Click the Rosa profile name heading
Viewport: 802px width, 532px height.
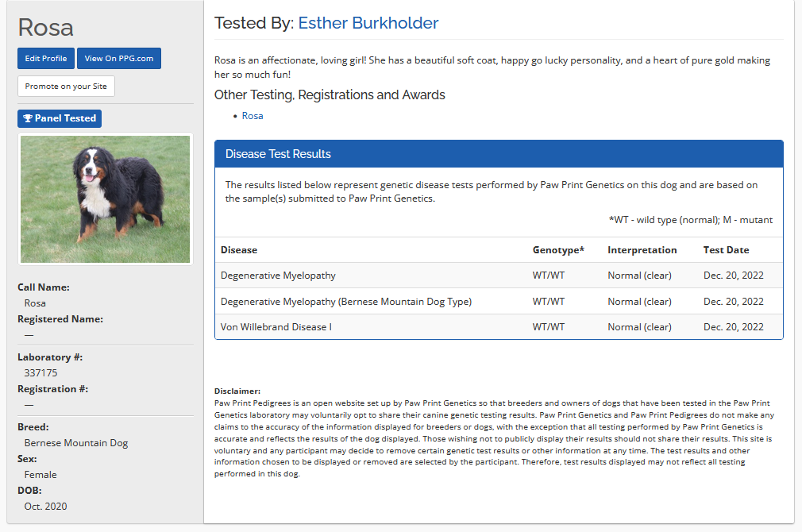pyautogui.click(x=46, y=27)
